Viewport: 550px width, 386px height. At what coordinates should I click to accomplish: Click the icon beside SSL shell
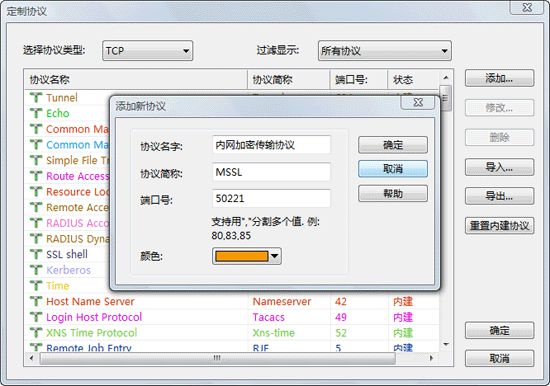tap(36, 254)
